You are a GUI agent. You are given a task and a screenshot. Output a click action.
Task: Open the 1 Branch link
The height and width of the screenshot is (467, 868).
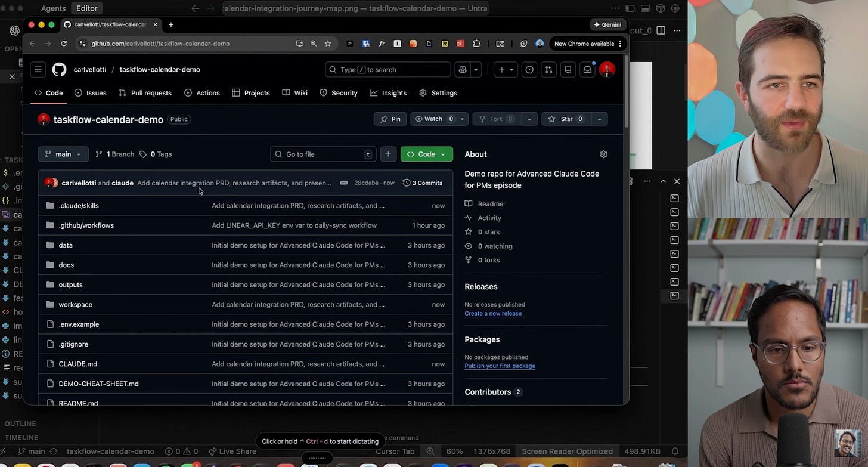click(115, 154)
